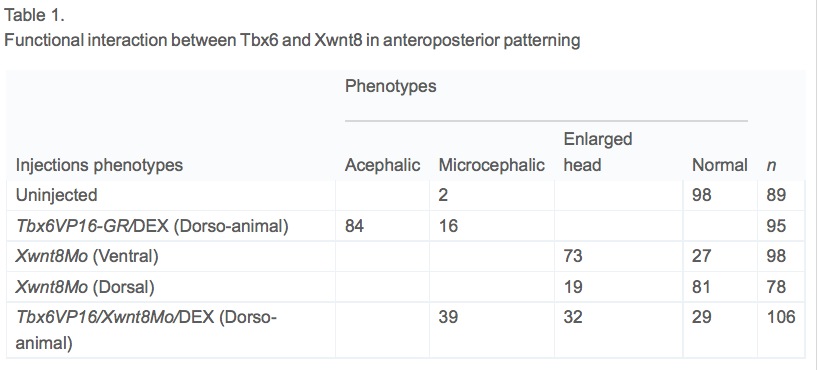This screenshot has width=819, height=370.
Task: Click the Normal value 98 for Uninjected
Action: 701,195
